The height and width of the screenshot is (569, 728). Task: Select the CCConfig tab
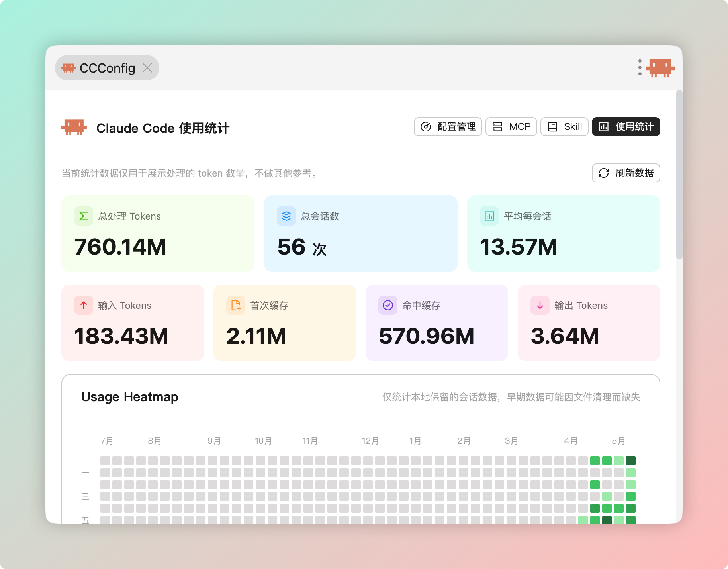point(107,68)
